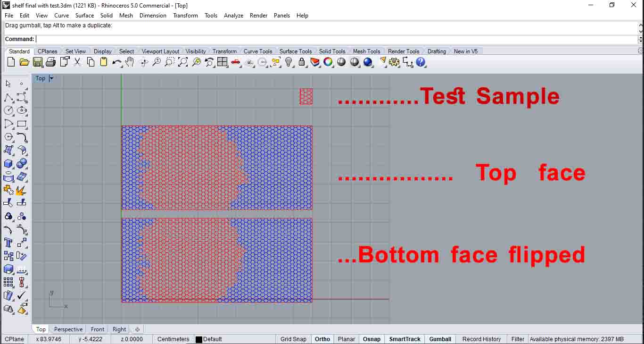This screenshot has height=344, width=644.
Task: Click the padlock Lock objects icon
Action: pos(302,62)
